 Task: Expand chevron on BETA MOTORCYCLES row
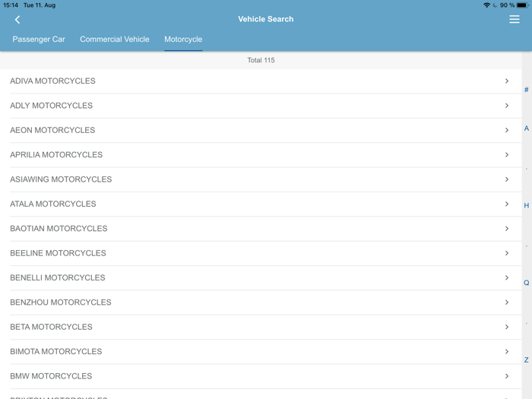pyautogui.click(x=507, y=327)
